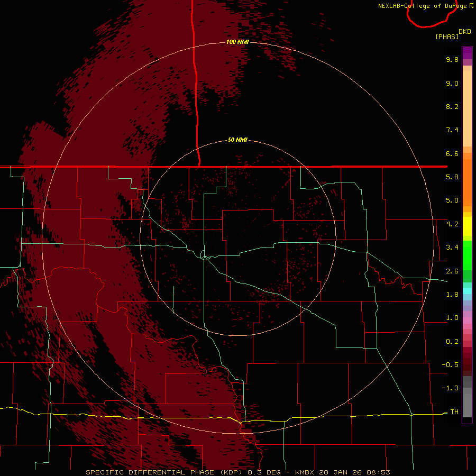Screen dimensions: 476x476
Task: Click the -1.3 legend value
Action: [450, 388]
